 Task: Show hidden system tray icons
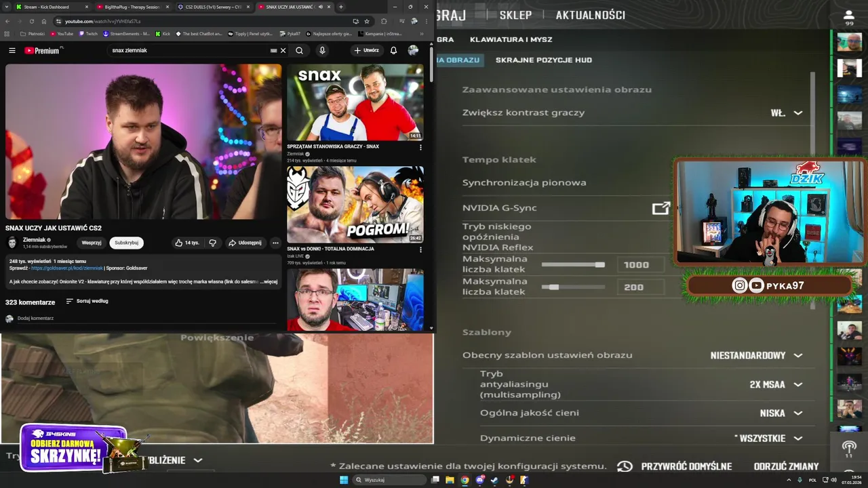789,480
